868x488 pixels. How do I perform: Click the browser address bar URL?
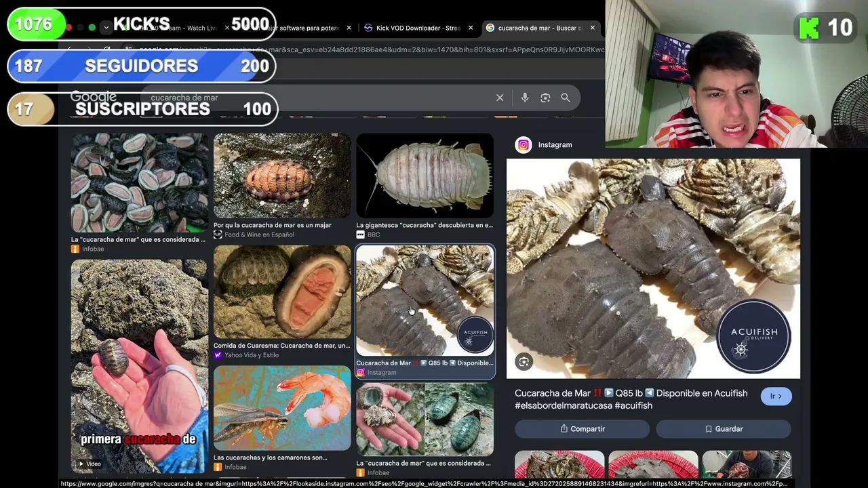pos(372,49)
